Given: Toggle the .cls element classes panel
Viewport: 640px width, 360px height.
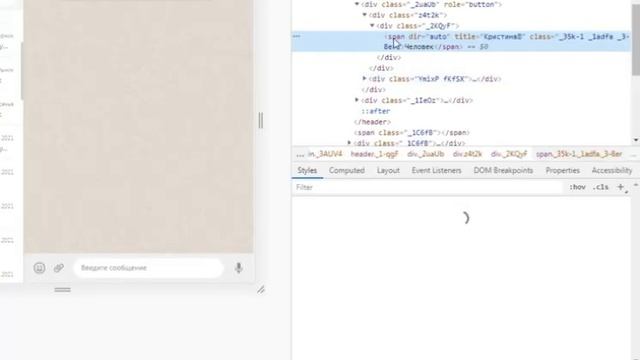Looking at the screenshot, I should pyautogui.click(x=600, y=187).
